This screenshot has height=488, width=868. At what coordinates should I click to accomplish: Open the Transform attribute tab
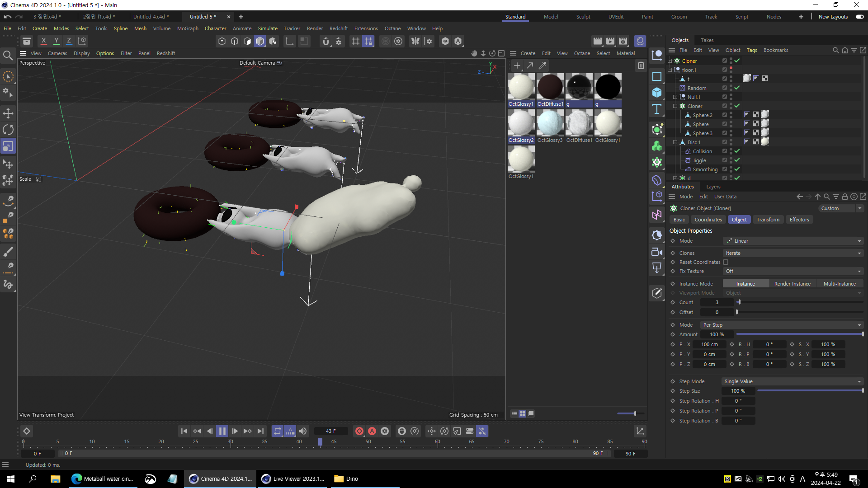pyautogui.click(x=768, y=220)
